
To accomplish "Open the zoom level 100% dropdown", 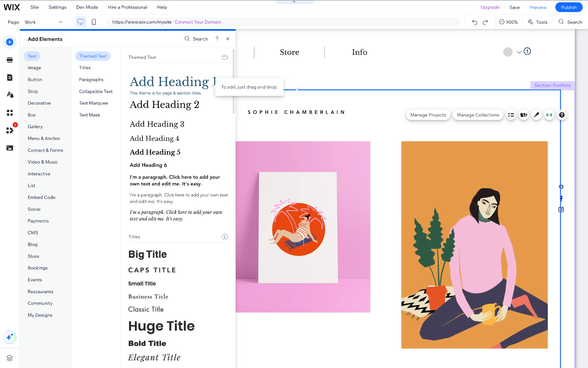I will [x=509, y=22].
